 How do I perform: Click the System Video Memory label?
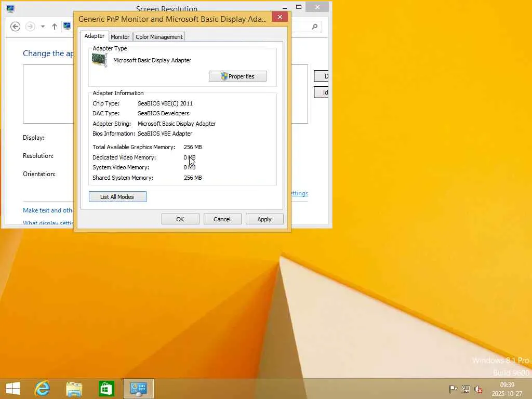[121, 167]
